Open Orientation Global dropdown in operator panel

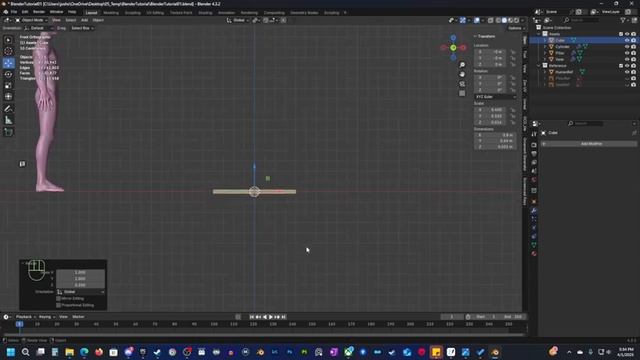point(80,292)
